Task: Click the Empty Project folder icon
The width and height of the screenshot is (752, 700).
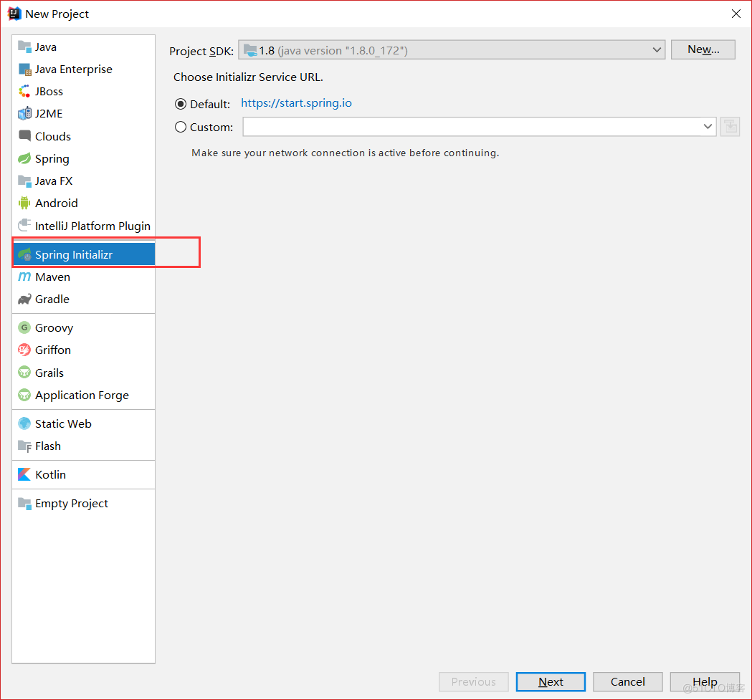Action: 24,504
